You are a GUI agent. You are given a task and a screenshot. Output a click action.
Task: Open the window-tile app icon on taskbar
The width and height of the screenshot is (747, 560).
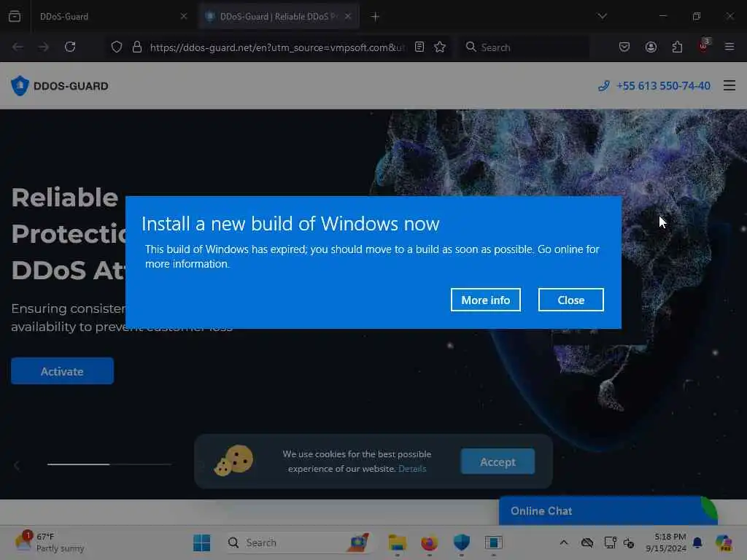(494, 542)
